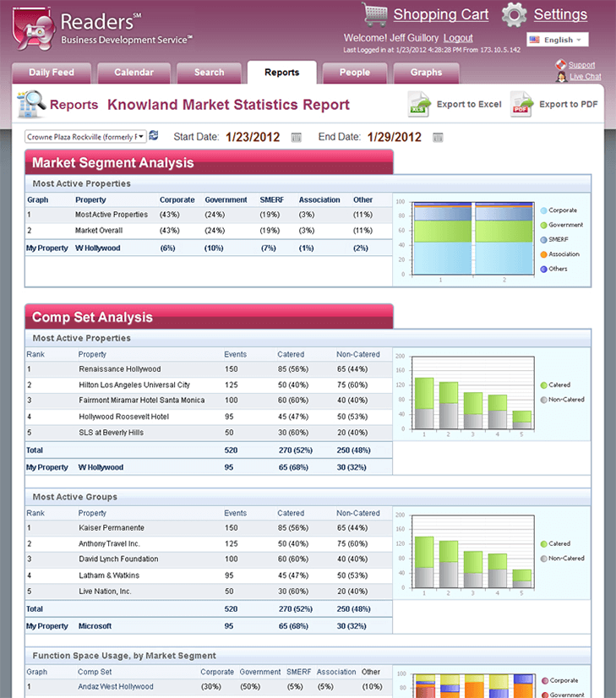This screenshot has height=698, width=616.
Task: Open the English language dropdown
Action: click(x=557, y=40)
